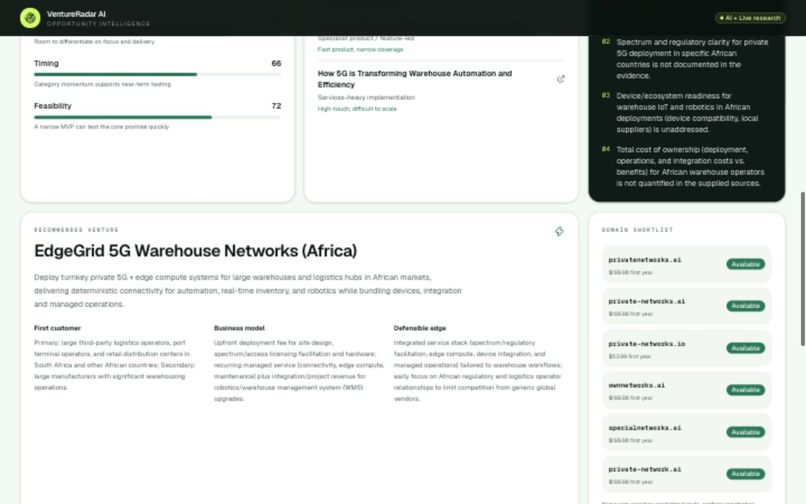Click the Defensible edge subheading

419,328
